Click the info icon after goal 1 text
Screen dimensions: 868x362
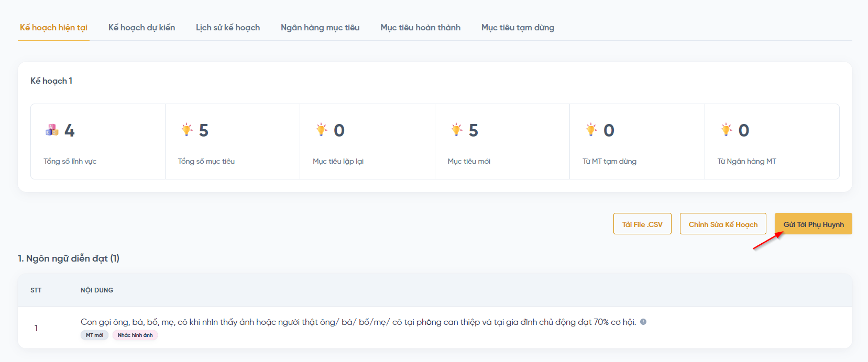[x=643, y=322]
